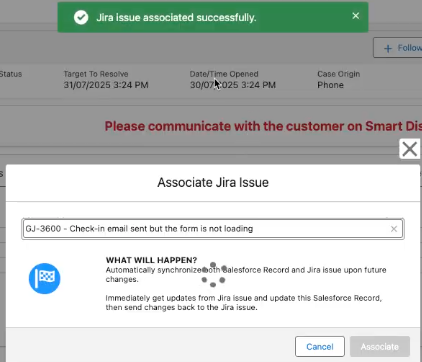
Task: Click the 'Target To Resolve' label
Action: point(96,74)
